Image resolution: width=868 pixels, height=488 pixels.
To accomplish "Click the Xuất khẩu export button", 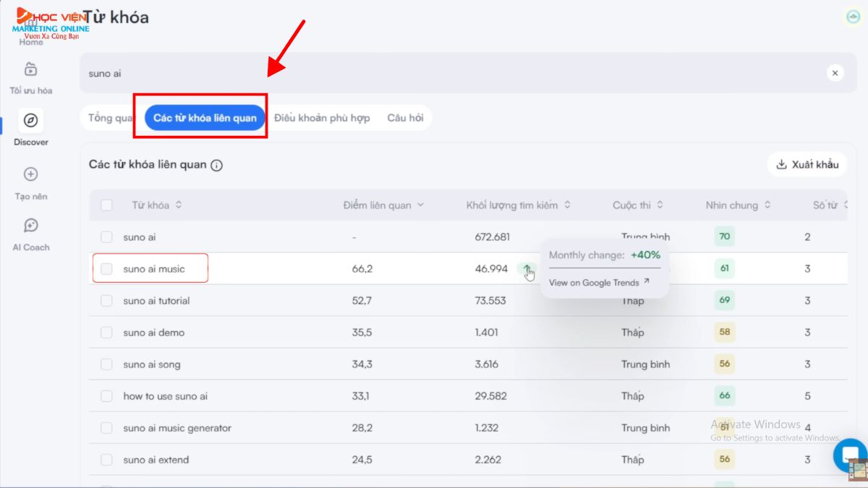I will pos(807,165).
